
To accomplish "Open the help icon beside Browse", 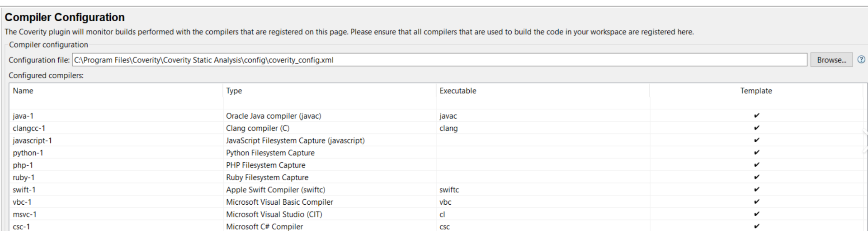I will [861, 60].
